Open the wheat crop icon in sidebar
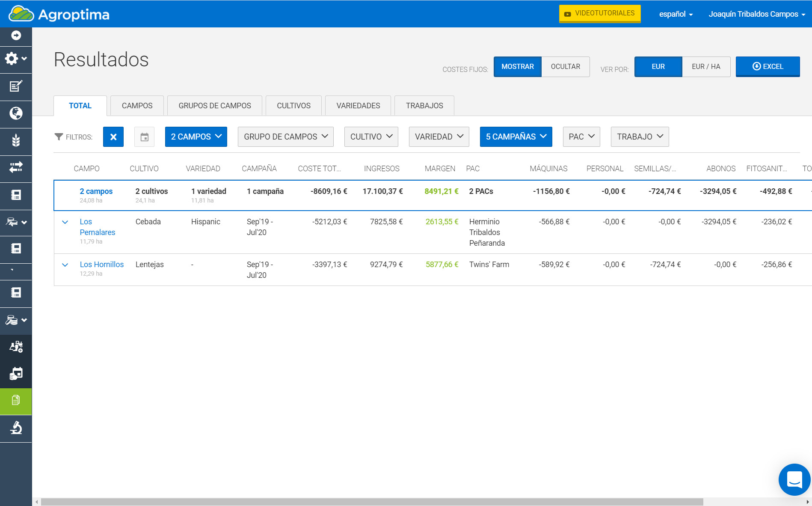This screenshot has height=506, width=812. pos(16,140)
